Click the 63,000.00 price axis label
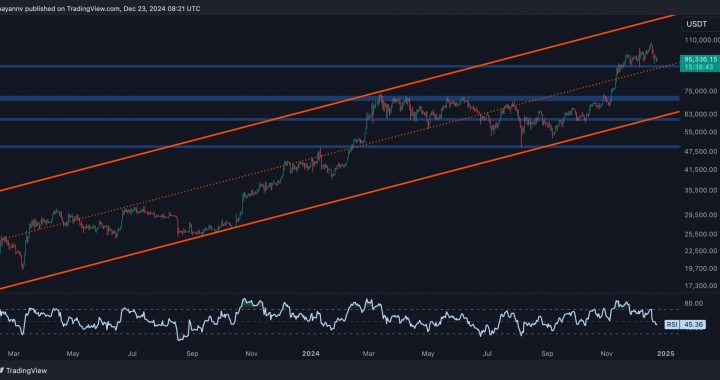720x380 pixels. pos(700,114)
